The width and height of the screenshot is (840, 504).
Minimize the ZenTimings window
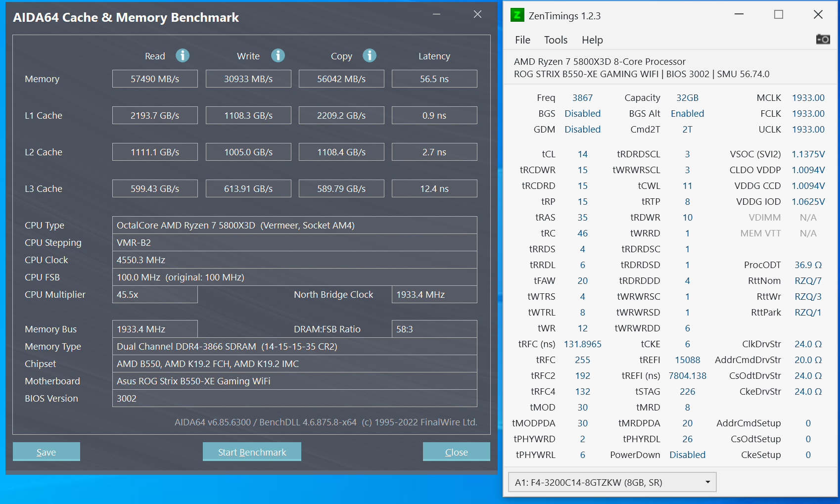(739, 14)
